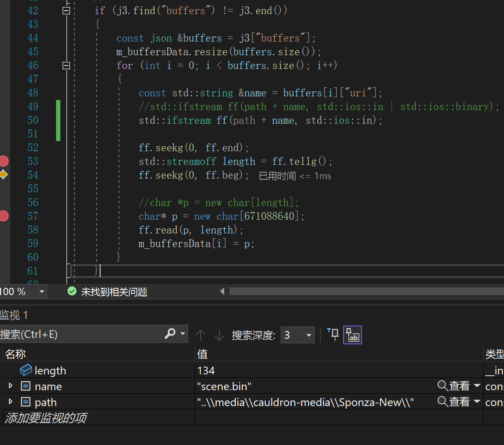Screen dimensions: 504x445
Task: Click the 查看 visualizer link for path
Action: pyautogui.click(x=458, y=402)
